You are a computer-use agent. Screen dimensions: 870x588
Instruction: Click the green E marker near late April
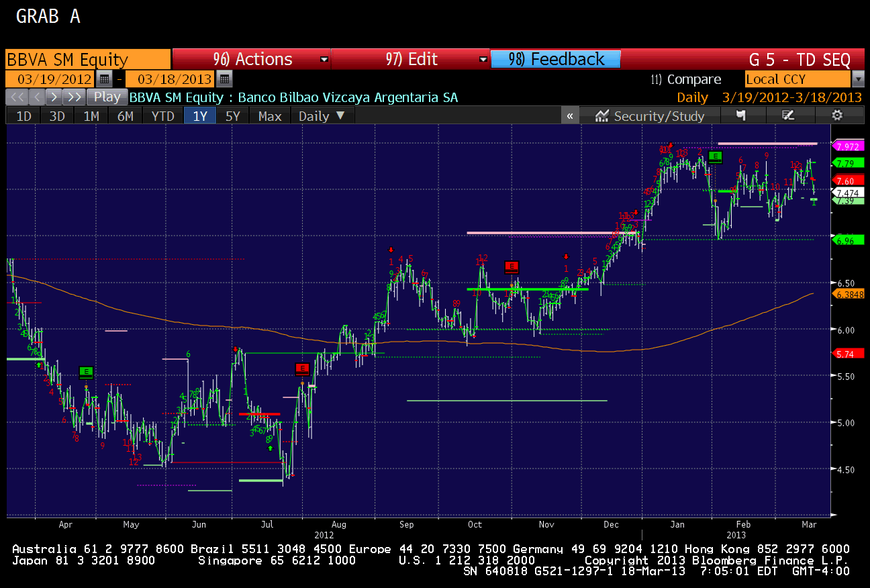[x=86, y=371]
